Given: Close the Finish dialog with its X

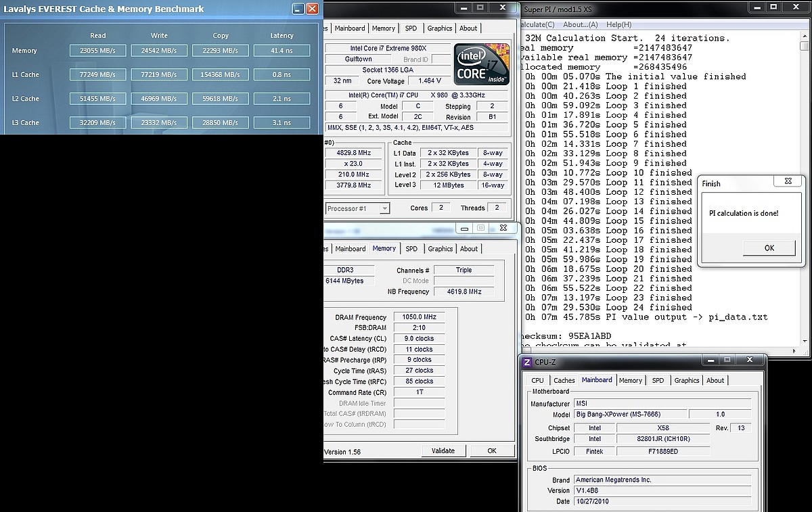Looking at the screenshot, I should 788,181.
